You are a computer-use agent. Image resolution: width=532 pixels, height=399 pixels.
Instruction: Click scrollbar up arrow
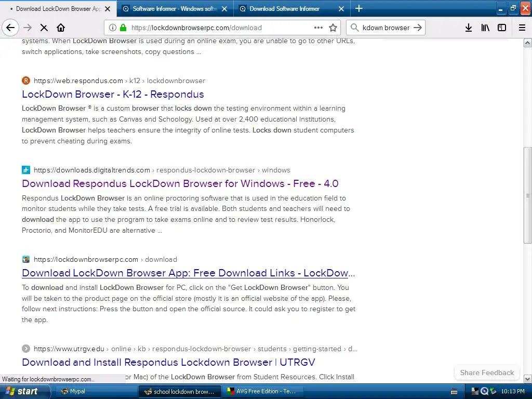528,43
